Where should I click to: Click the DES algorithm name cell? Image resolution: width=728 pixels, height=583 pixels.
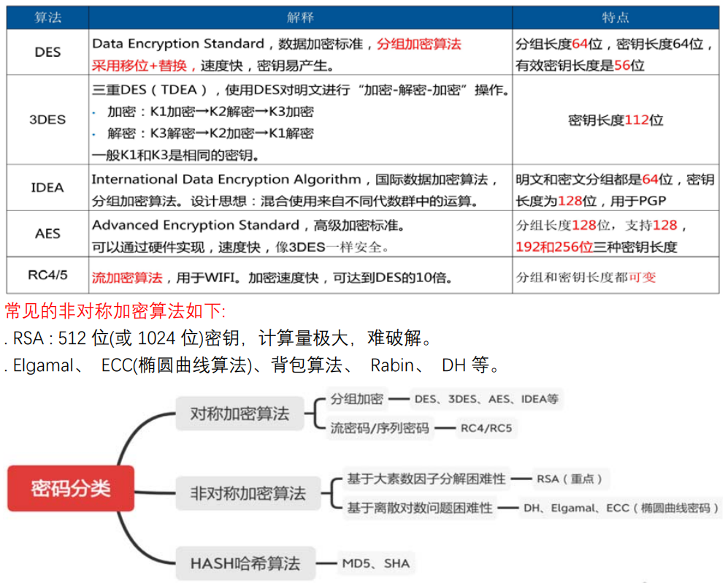coord(47,52)
